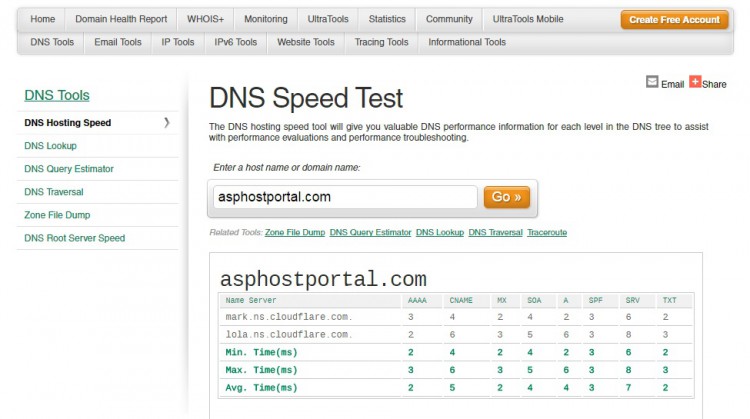Click the SOA column header

click(534, 300)
